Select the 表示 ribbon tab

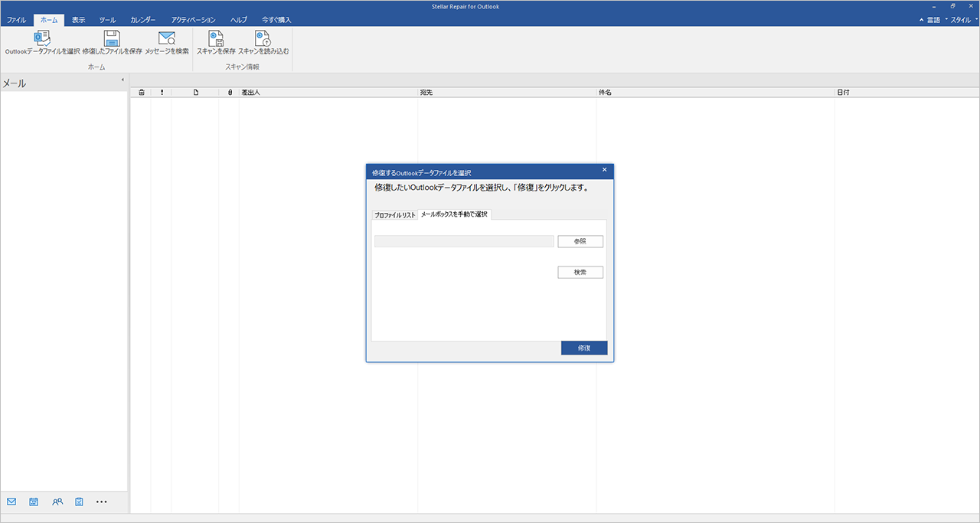[79, 20]
